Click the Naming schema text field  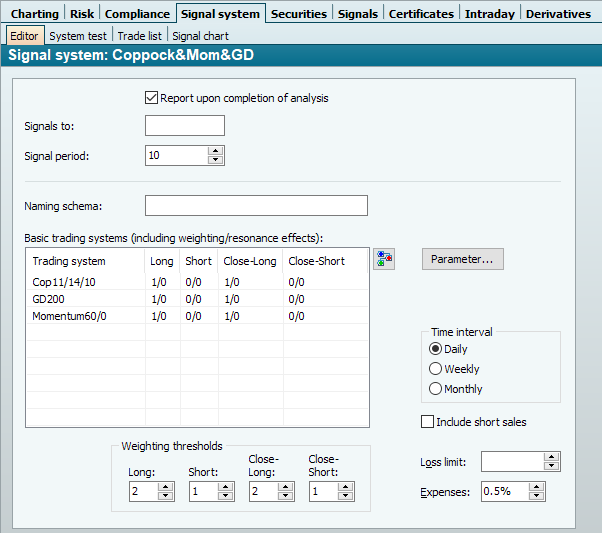[x=256, y=206]
